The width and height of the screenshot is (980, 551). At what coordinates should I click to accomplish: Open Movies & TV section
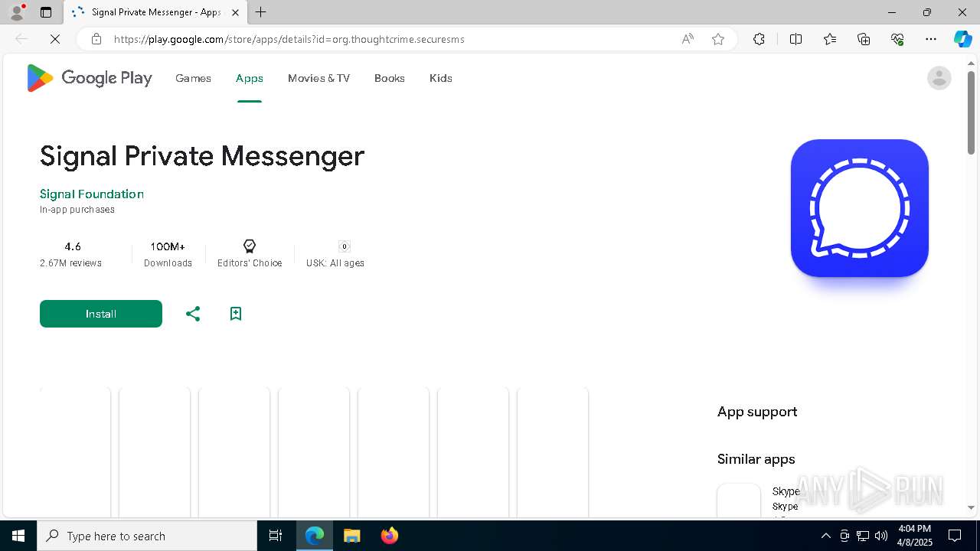click(318, 78)
